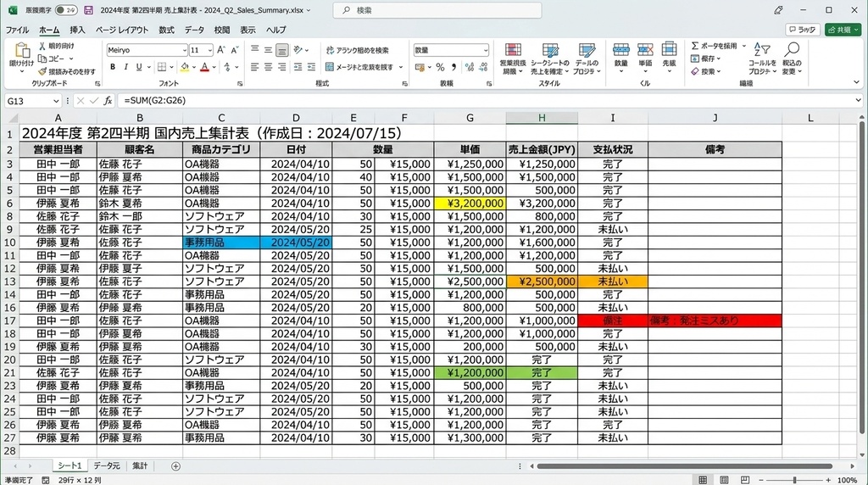Click the Borders grid icon

[x=162, y=67]
